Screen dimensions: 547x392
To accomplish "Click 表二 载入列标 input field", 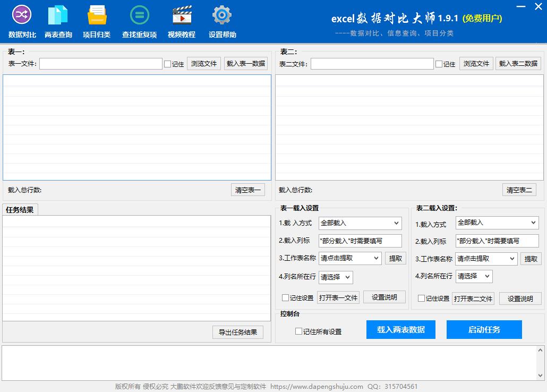I will 497,241.
